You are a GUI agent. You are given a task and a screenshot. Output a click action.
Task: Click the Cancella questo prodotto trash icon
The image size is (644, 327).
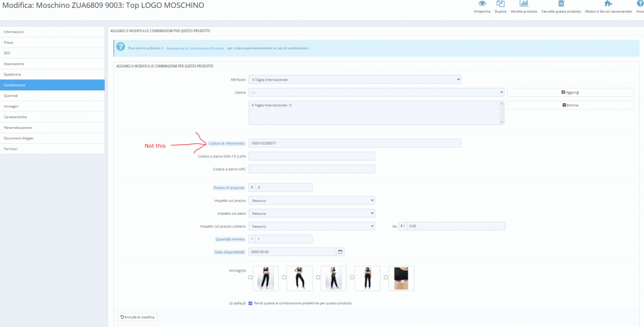pyautogui.click(x=561, y=4)
